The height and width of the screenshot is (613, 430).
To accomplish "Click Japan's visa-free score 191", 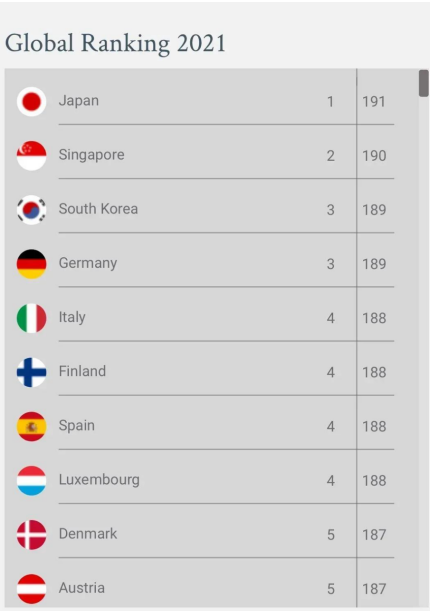I will [374, 102].
